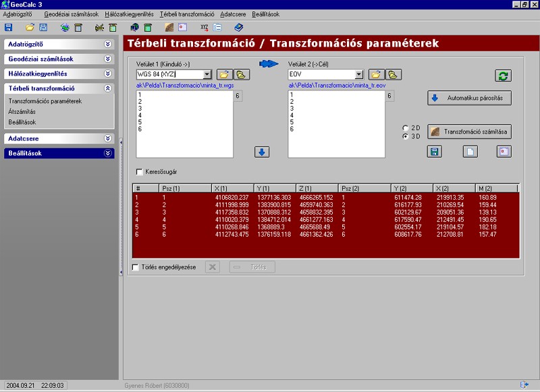
Task: Open the Térbeli transzformáció menu
Action: pyautogui.click(x=187, y=14)
